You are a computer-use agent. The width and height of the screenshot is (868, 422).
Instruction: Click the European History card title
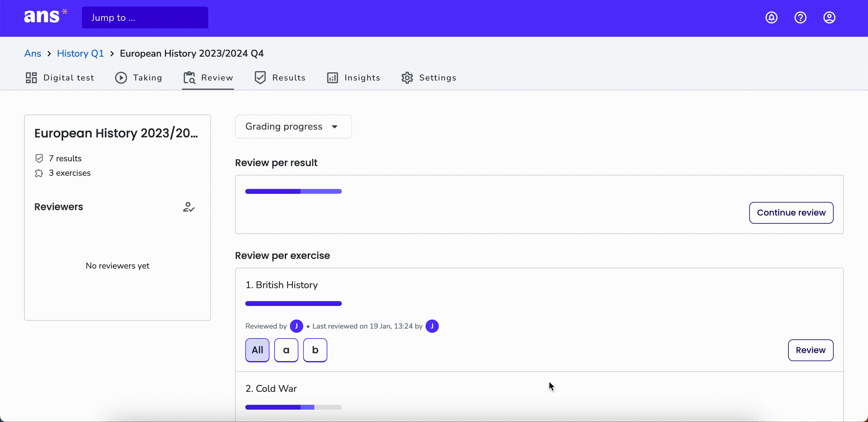[x=116, y=133]
